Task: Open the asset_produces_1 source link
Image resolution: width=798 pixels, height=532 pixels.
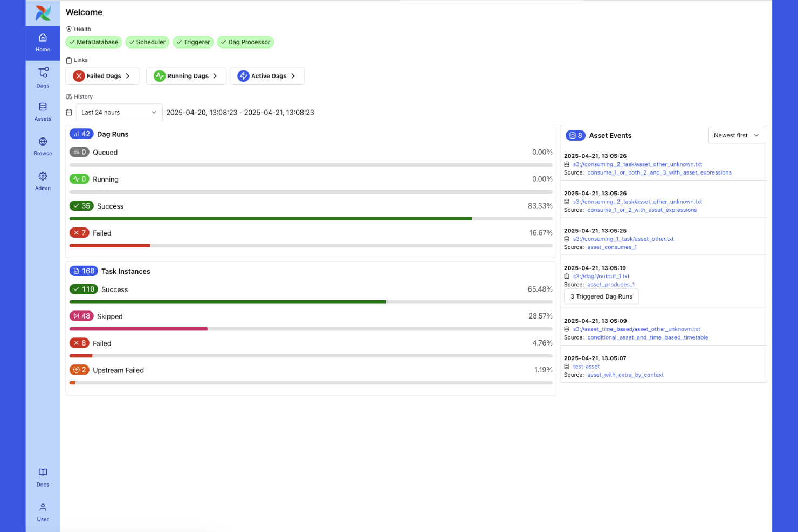Action: click(x=610, y=284)
